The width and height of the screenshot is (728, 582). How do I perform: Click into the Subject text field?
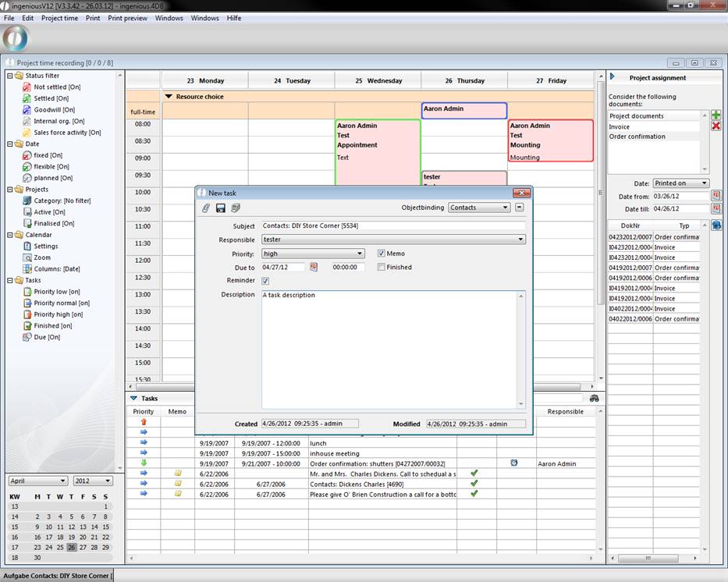(392, 226)
